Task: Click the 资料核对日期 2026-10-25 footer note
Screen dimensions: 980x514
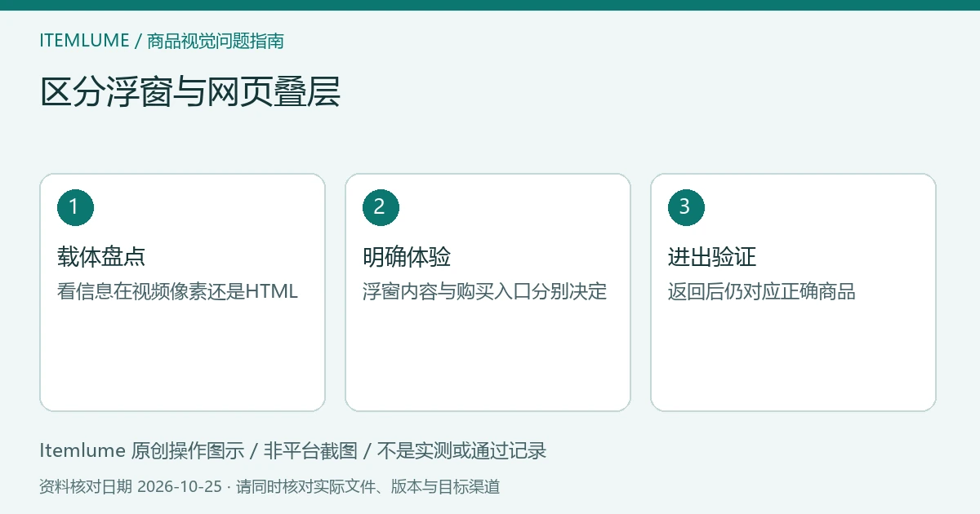Action: (x=269, y=487)
